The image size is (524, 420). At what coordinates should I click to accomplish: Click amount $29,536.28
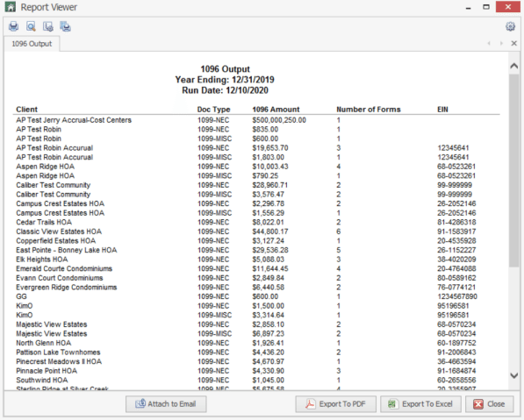click(x=270, y=251)
